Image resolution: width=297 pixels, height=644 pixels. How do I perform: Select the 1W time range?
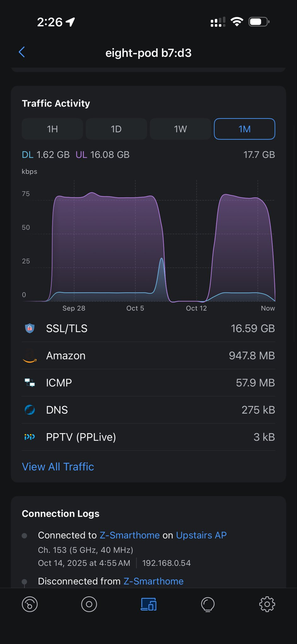[180, 129]
